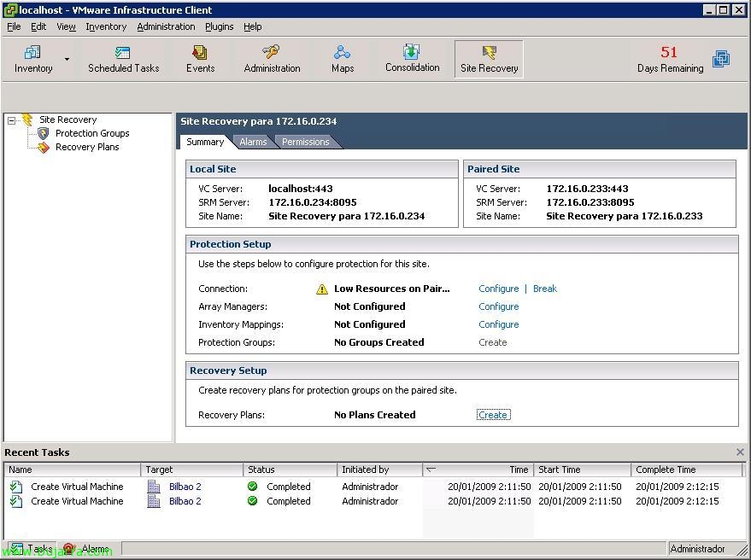Viewport: 751px width, 560px height.
Task: Click the second task's Completed status icon
Action: [252, 500]
